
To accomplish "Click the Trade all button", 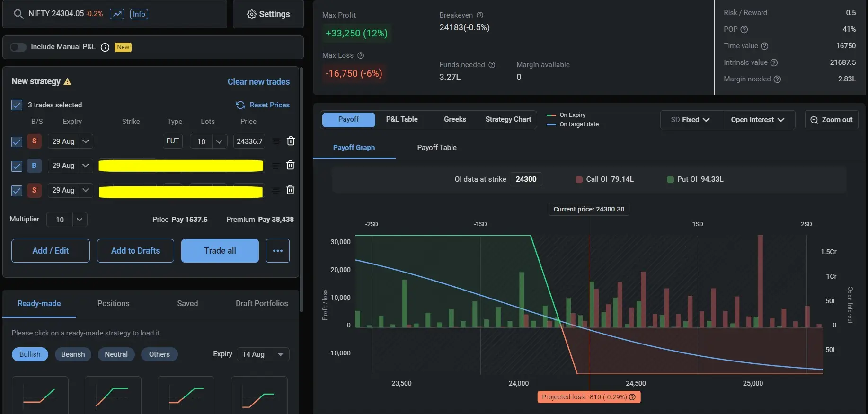I will (220, 251).
